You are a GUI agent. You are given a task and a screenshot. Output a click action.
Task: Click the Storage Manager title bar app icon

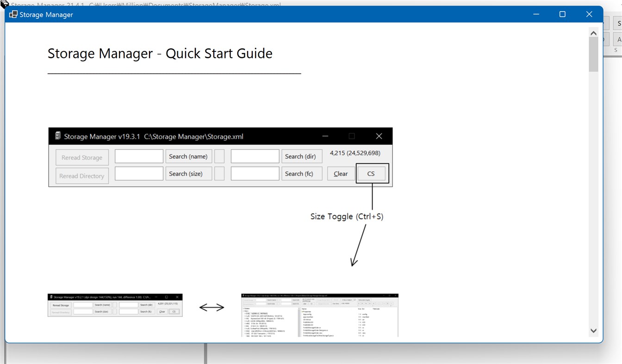coord(13,14)
